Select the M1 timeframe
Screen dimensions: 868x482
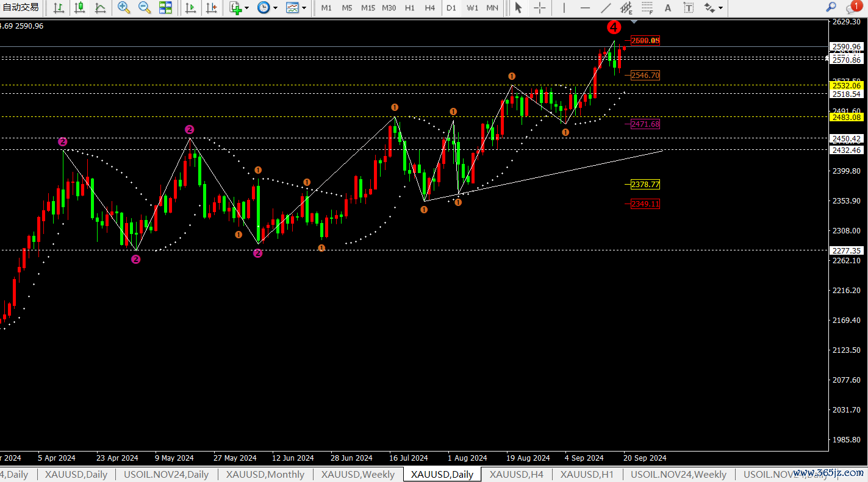click(x=326, y=8)
